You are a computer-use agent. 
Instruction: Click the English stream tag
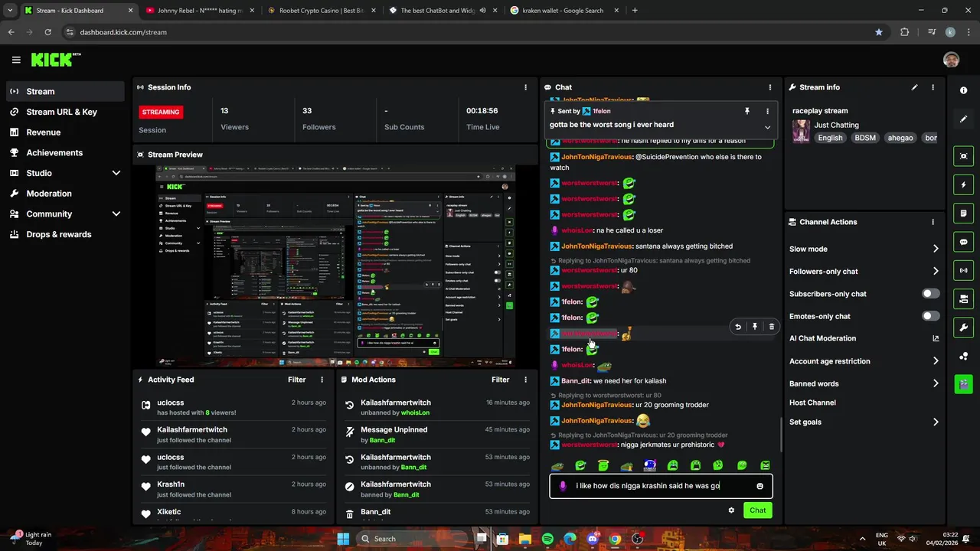coord(830,138)
